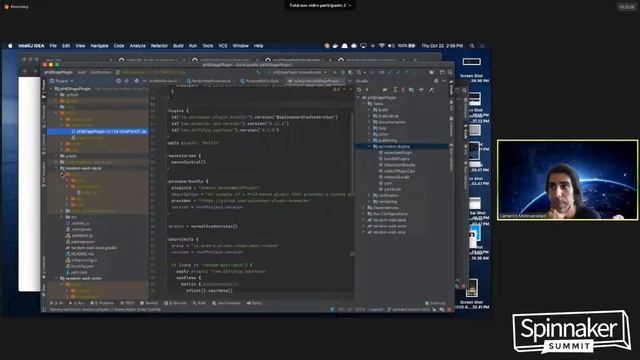Select publishing task group in Gradle
640x360 pixels.
384,140
